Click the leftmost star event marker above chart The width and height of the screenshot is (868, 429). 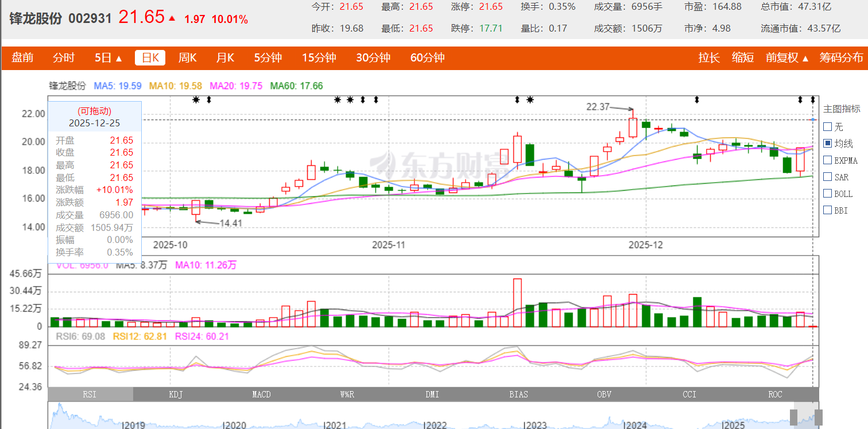pyautogui.click(x=196, y=100)
